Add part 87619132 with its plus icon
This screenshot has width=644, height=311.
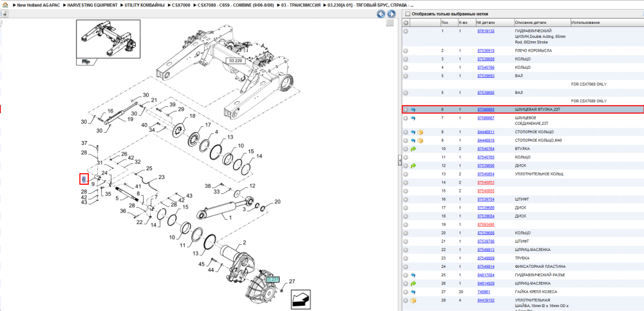click(405, 31)
